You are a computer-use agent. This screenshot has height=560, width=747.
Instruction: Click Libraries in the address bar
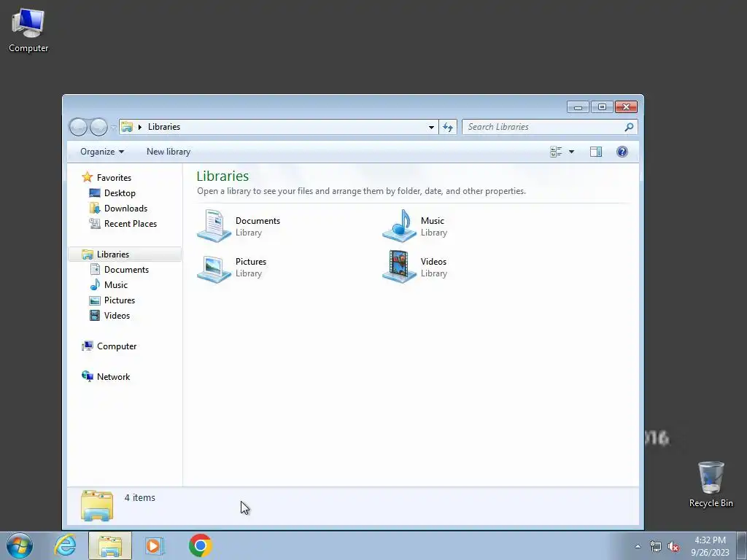pos(164,127)
